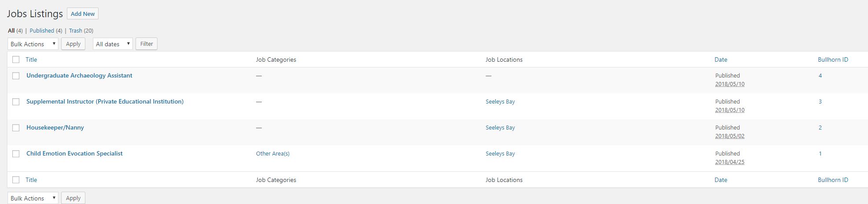Screen dimensions: 868x204
Task: Tick the Housekeeper/Nanny row checkbox
Action: click(x=16, y=128)
